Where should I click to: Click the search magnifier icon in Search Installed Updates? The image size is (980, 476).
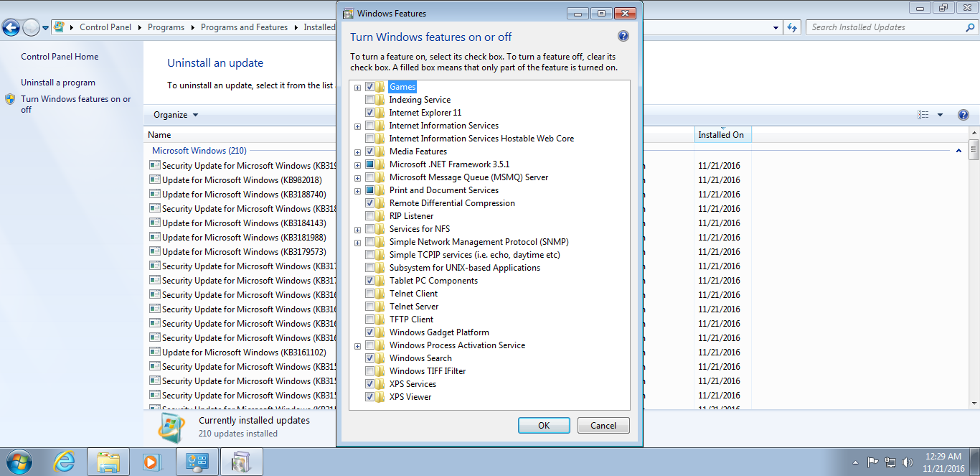[969, 27]
